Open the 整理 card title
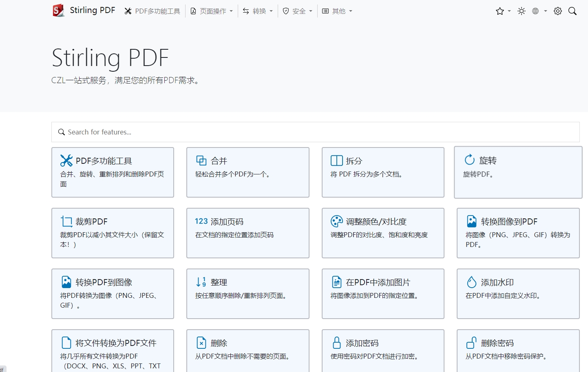The image size is (588, 372). click(219, 282)
